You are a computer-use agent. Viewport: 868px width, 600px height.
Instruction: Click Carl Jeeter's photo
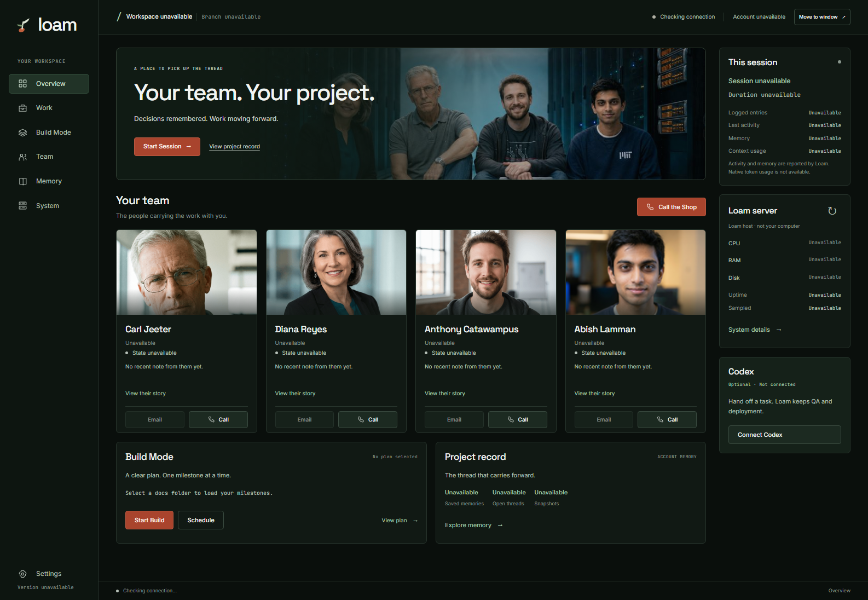click(x=187, y=272)
